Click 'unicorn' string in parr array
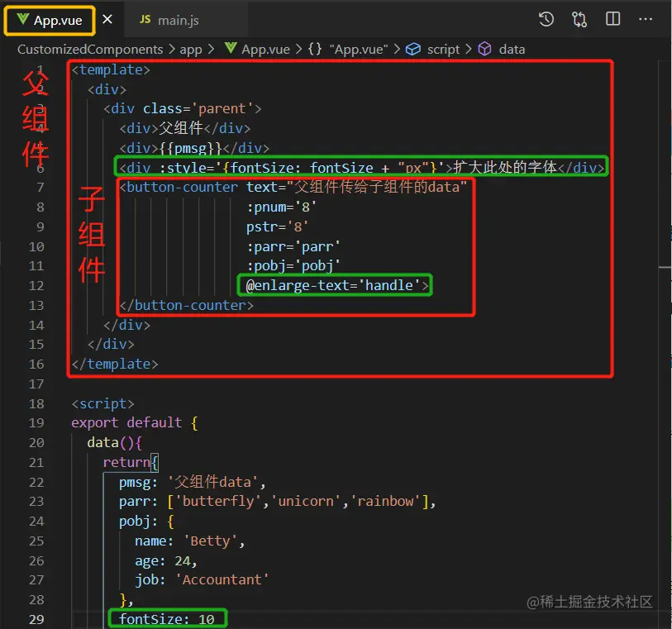Screen dimensions: 672x629 coord(306,502)
